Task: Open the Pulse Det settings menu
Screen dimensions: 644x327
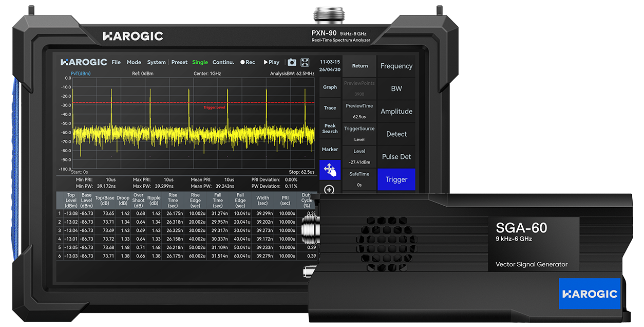Action: click(396, 156)
